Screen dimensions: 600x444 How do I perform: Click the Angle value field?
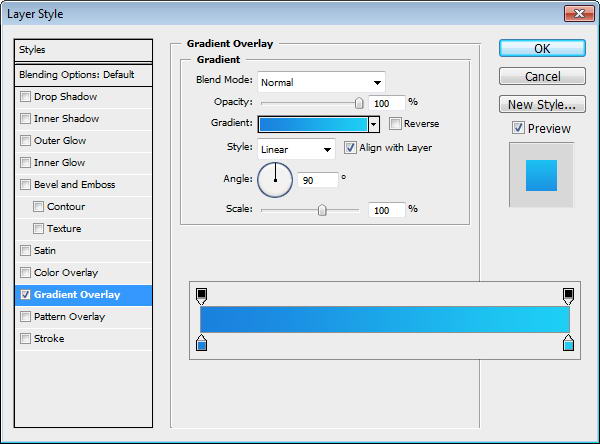coord(318,180)
